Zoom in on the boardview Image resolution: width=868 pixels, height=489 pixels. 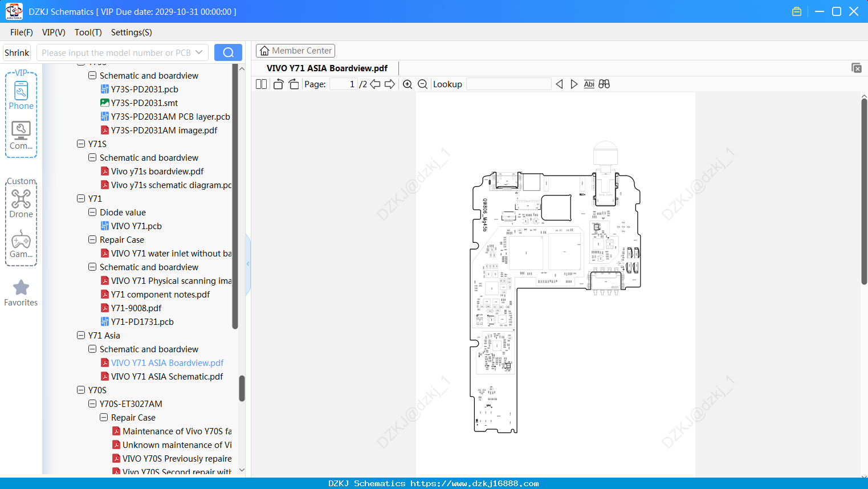[407, 84]
